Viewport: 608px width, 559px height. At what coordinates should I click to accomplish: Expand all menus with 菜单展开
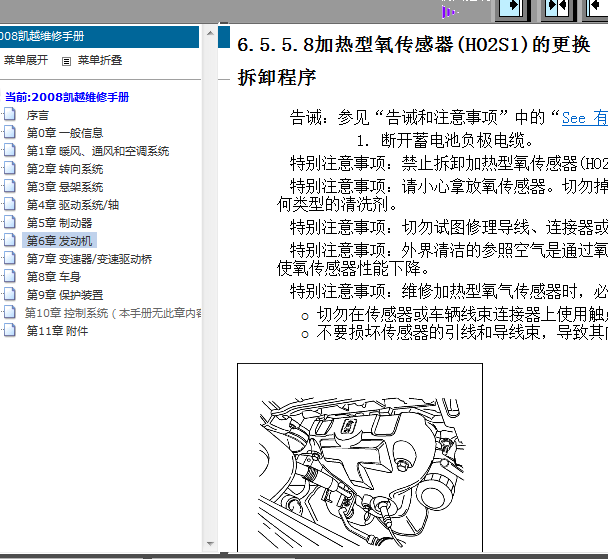click(x=26, y=60)
